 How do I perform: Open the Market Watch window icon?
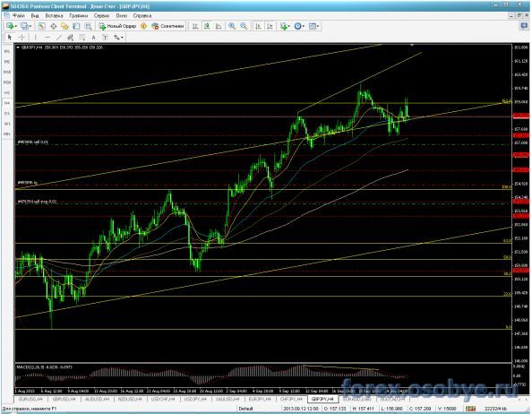click(x=41, y=26)
